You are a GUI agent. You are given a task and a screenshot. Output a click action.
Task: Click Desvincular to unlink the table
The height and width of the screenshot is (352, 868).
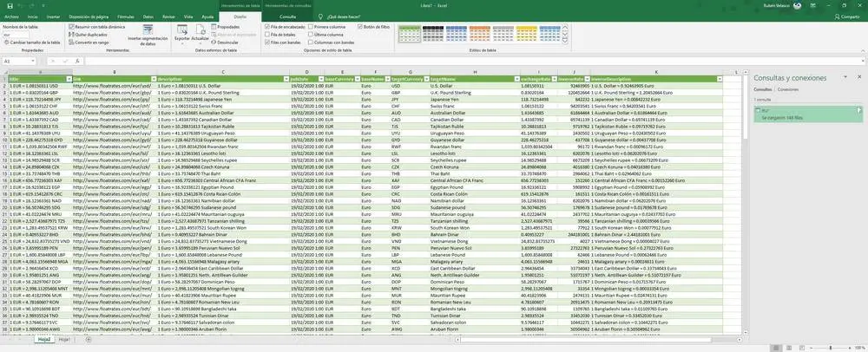coord(226,42)
